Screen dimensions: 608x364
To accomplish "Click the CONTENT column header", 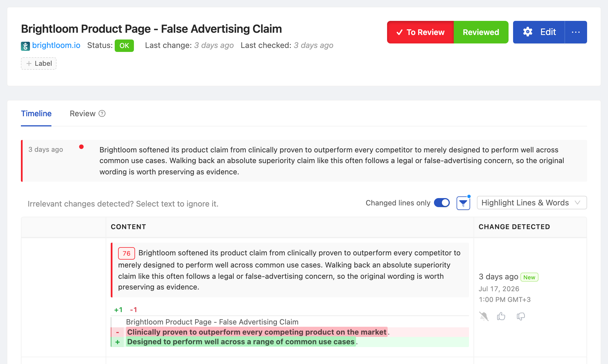I will coord(128,227).
